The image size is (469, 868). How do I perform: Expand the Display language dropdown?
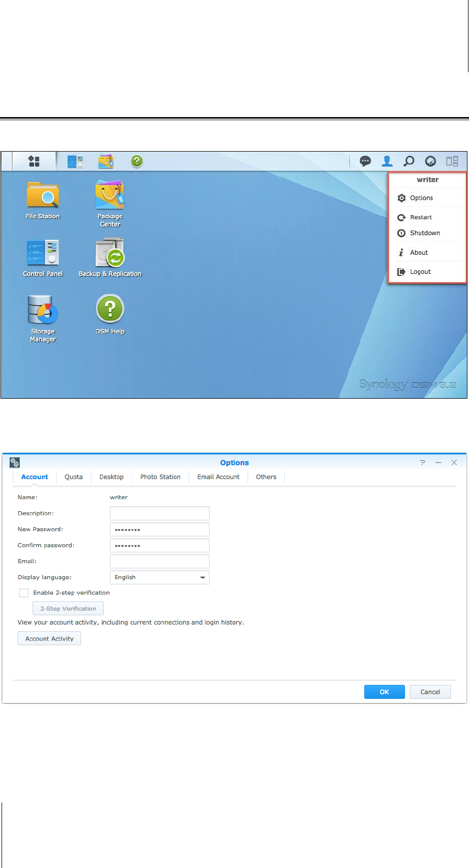click(x=159, y=578)
